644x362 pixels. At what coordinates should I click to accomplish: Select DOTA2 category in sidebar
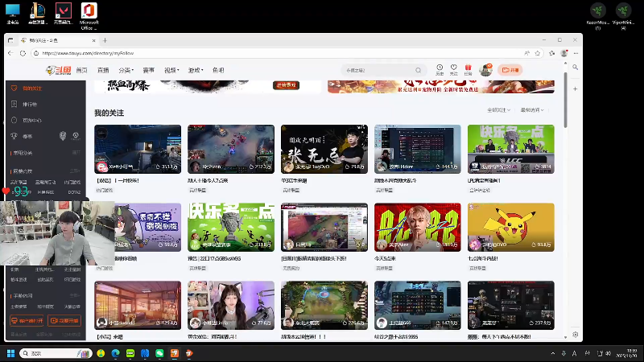(74, 192)
